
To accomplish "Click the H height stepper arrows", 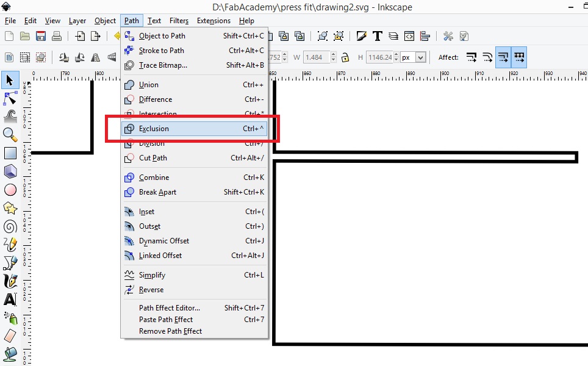I will click(396, 57).
